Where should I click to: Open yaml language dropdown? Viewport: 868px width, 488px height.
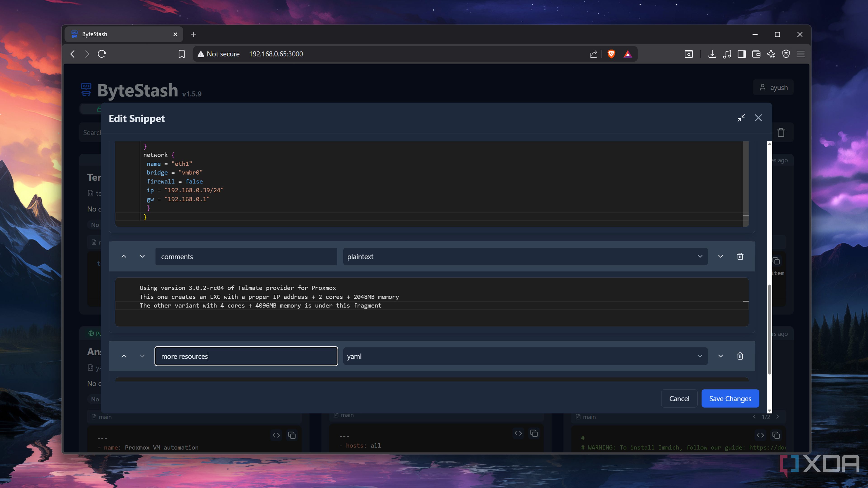point(525,356)
